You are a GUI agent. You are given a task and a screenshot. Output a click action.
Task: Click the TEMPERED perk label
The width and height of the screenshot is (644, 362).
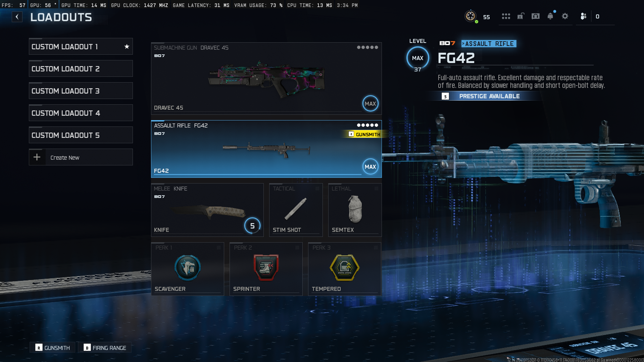(326, 289)
